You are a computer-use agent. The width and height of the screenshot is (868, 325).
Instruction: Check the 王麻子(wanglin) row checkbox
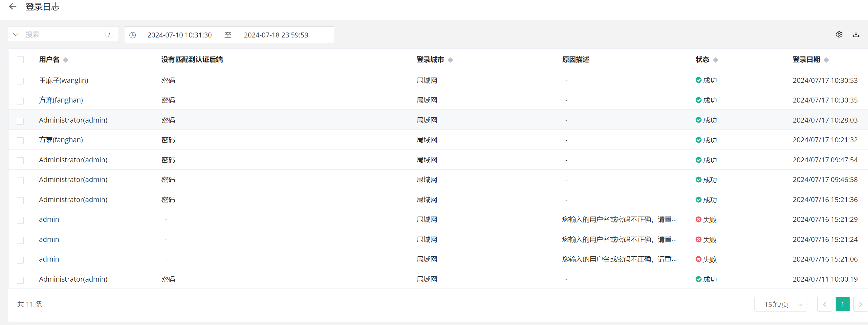pos(20,81)
